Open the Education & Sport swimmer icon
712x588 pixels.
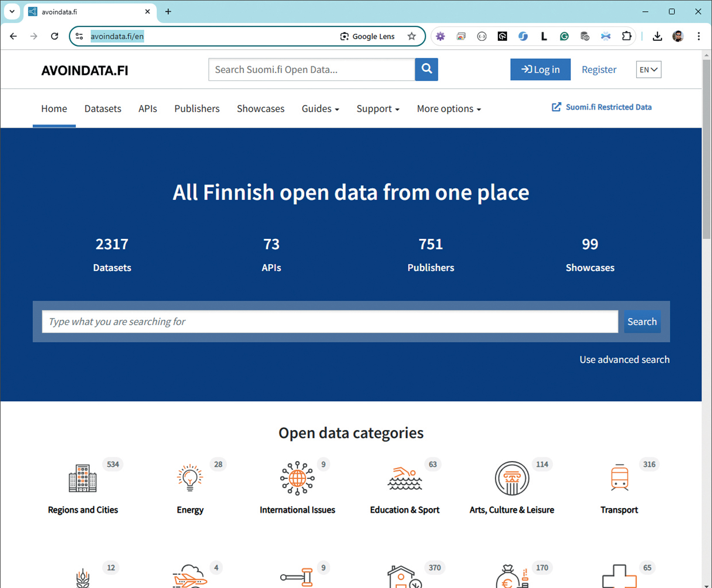pyautogui.click(x=405, y=478)
